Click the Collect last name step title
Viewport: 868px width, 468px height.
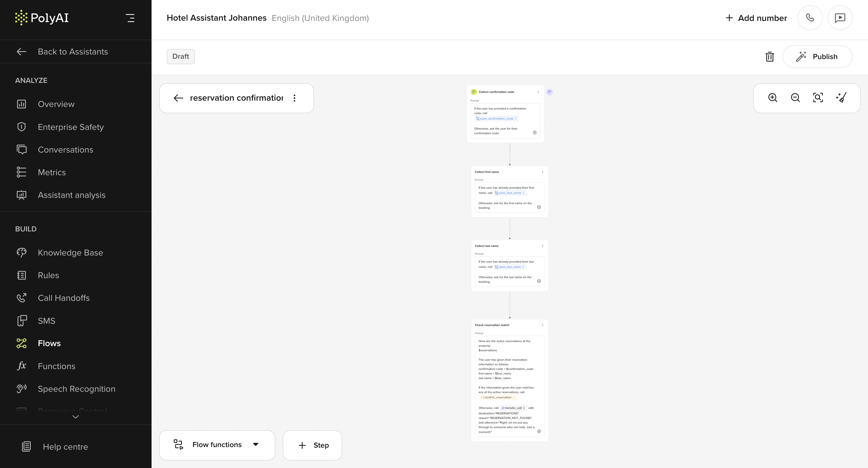coord(487,246)
